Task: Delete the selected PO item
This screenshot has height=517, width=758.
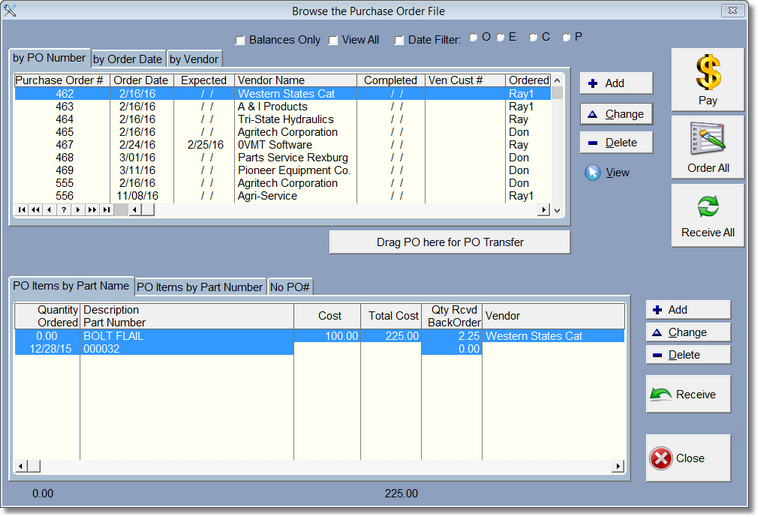Action: coord(687,355)
